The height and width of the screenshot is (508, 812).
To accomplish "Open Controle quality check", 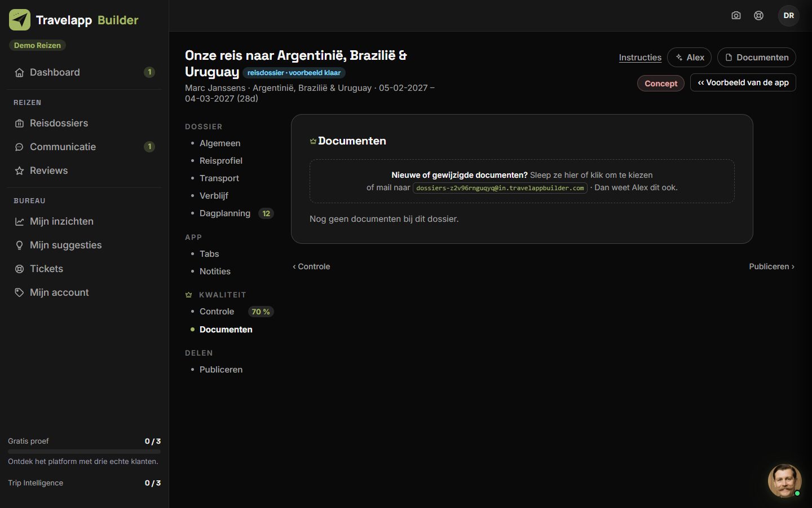I will [x=217, y=312].
